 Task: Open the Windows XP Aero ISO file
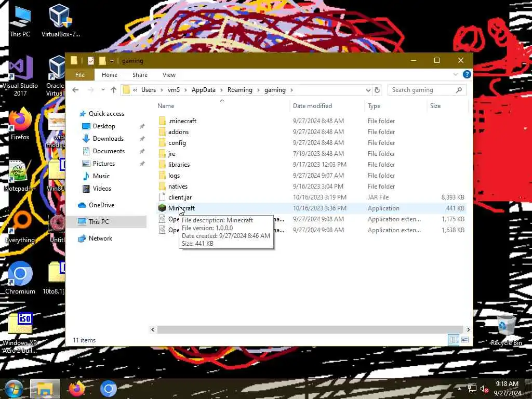(20, 333)
